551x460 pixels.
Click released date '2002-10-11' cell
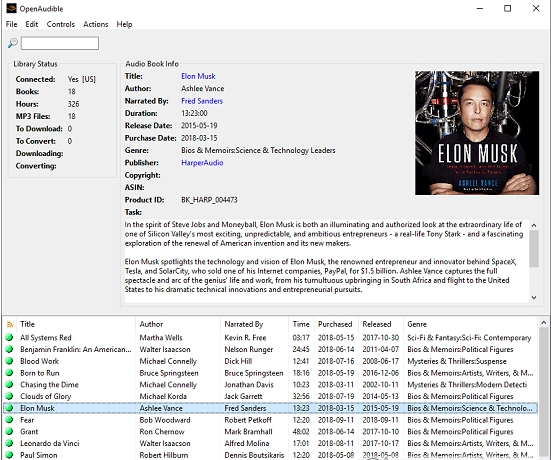click(x=381, y=384)
